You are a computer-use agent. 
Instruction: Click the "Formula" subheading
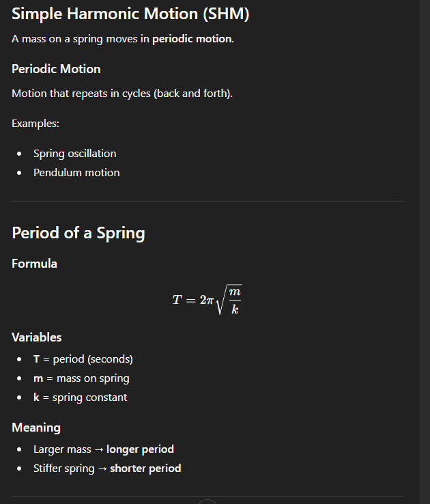[34, 264]
